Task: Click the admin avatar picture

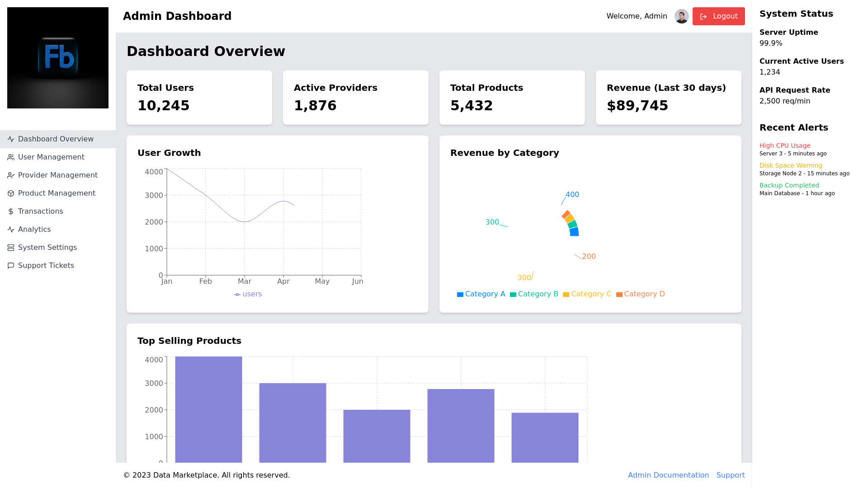Action: tap(682, 16)
